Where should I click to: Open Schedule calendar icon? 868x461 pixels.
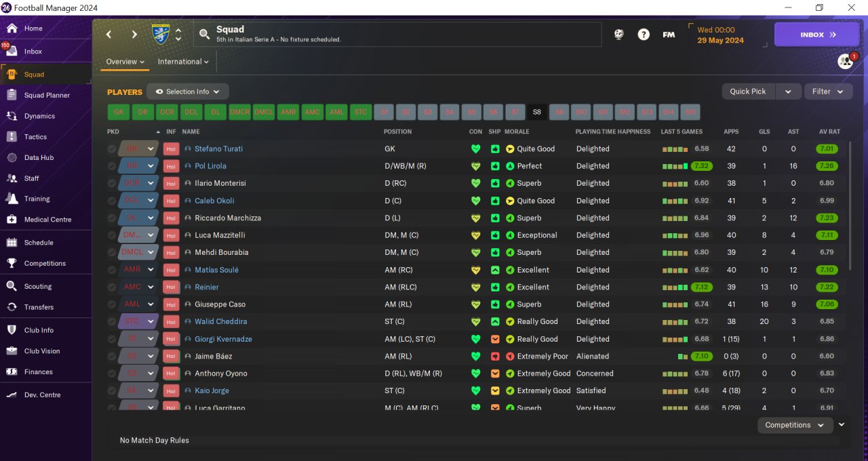coord(12,243)
